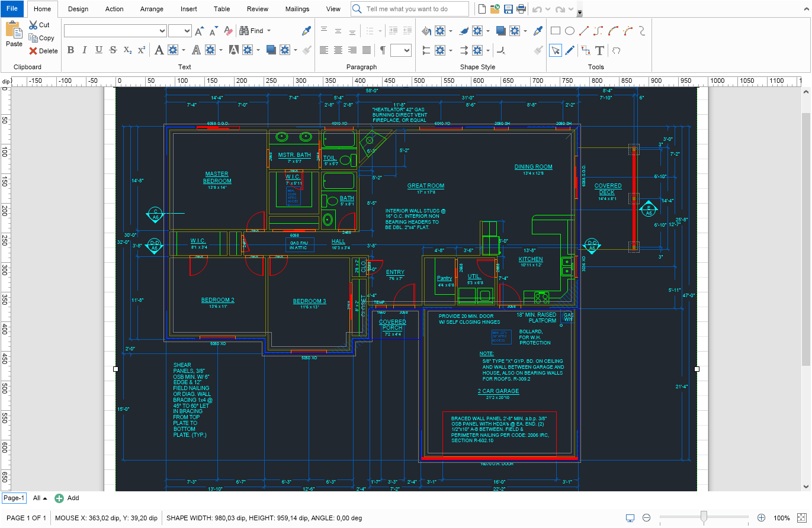This screenshot has height=528, width=812.
Task: Expand the Find dropdown arrow
Action: 269,31
